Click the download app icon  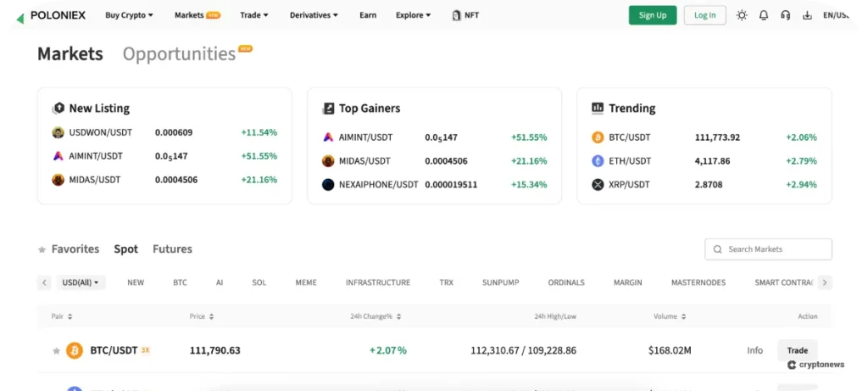(807, 15)
